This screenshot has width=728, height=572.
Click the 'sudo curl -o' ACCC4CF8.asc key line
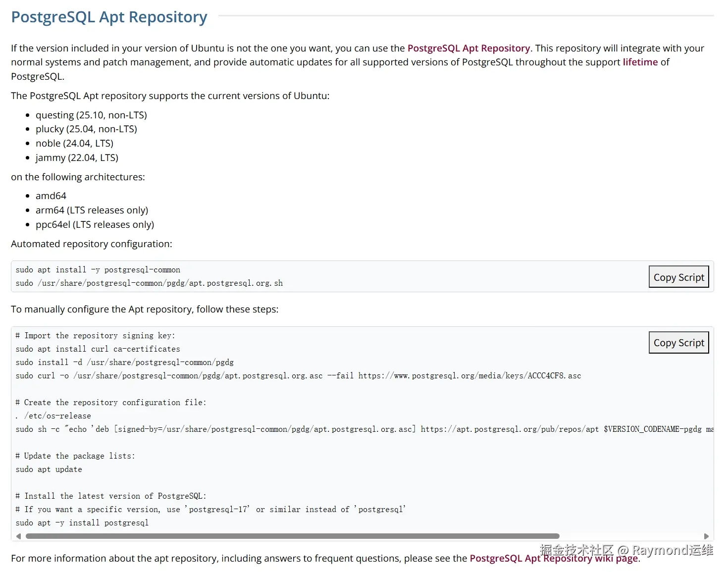pyautogui.click(x=298, y=376)
